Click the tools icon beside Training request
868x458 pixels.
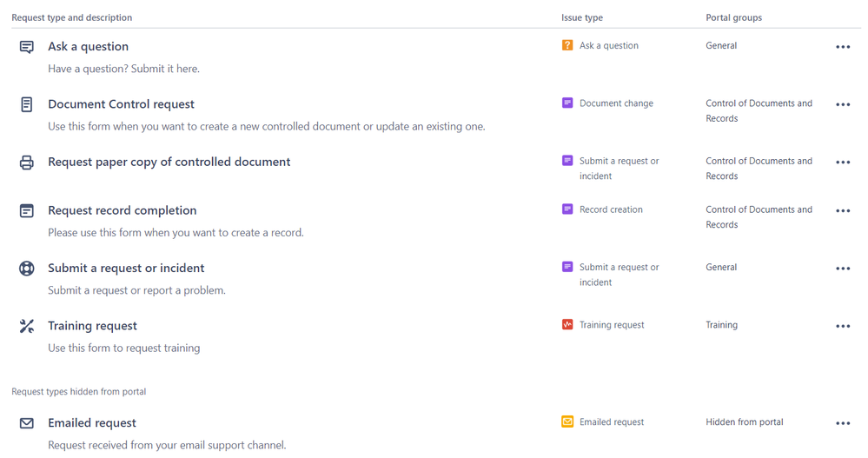coord(27,326)
